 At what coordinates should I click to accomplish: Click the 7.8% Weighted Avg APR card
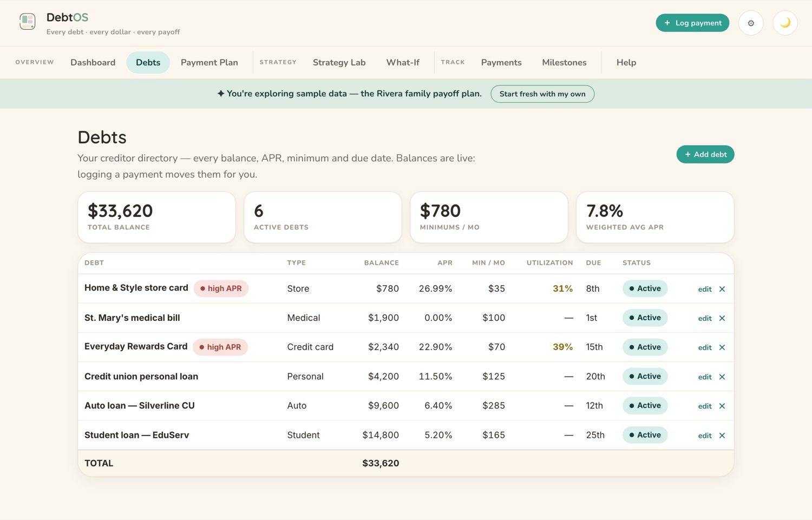(x=655, y=217)
